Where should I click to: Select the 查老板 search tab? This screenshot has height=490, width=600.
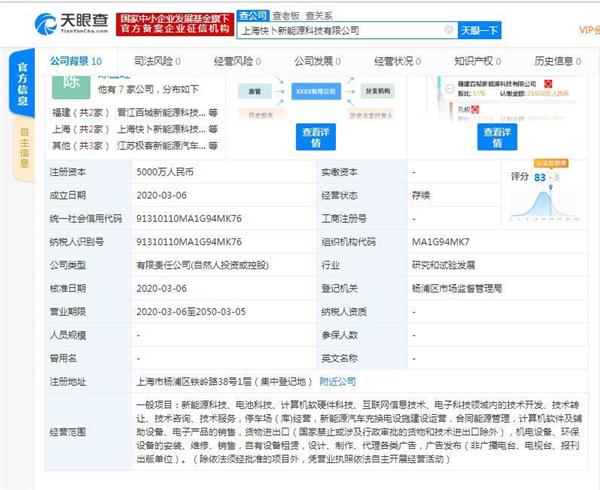285,16
